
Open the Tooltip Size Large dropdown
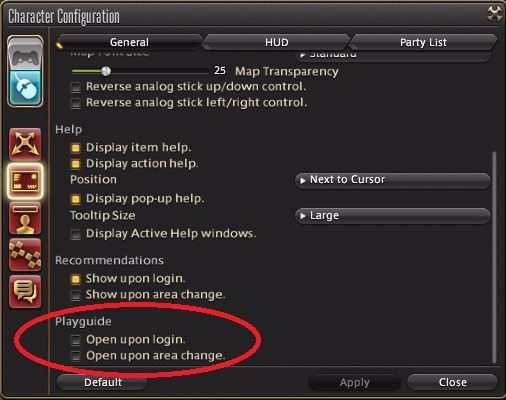point(393,216)
